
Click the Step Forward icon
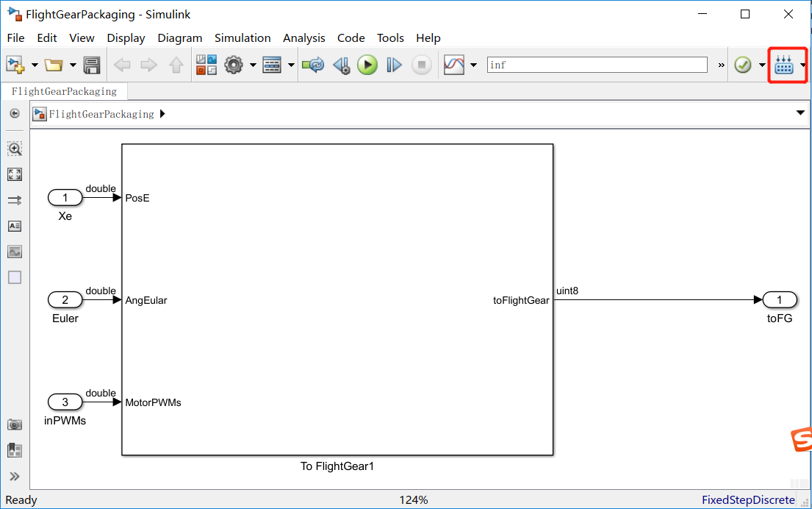click(x=394, y=65)
